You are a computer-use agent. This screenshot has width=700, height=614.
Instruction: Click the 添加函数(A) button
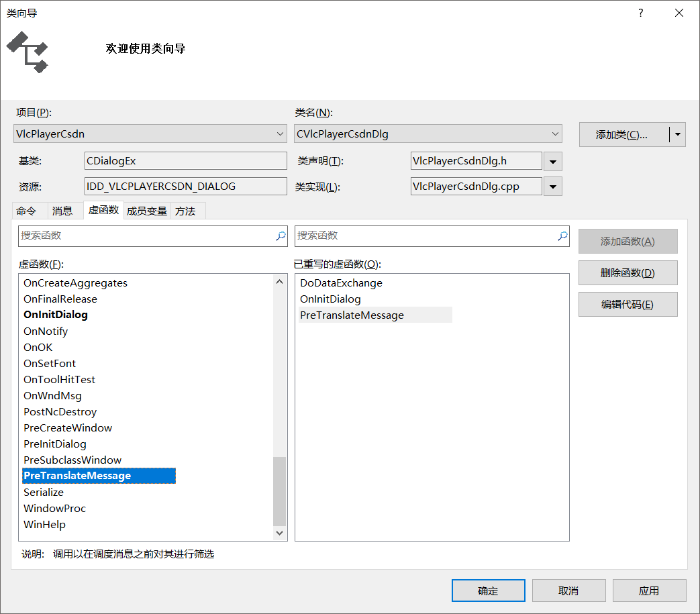[628, 242]
